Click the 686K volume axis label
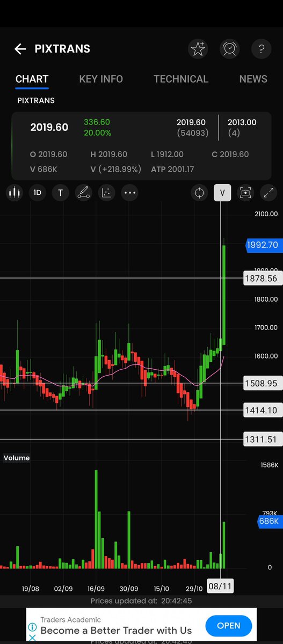The image size is (283, 644). [269, 521]
